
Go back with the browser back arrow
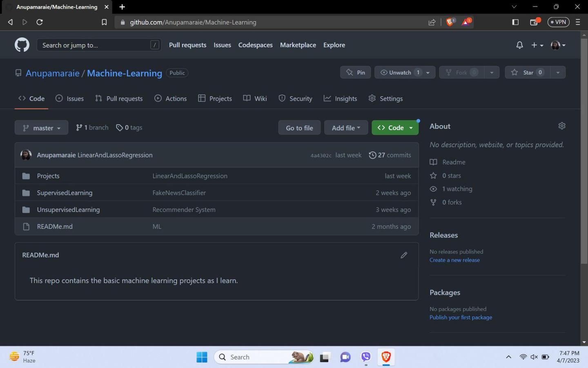click(10, 22)
